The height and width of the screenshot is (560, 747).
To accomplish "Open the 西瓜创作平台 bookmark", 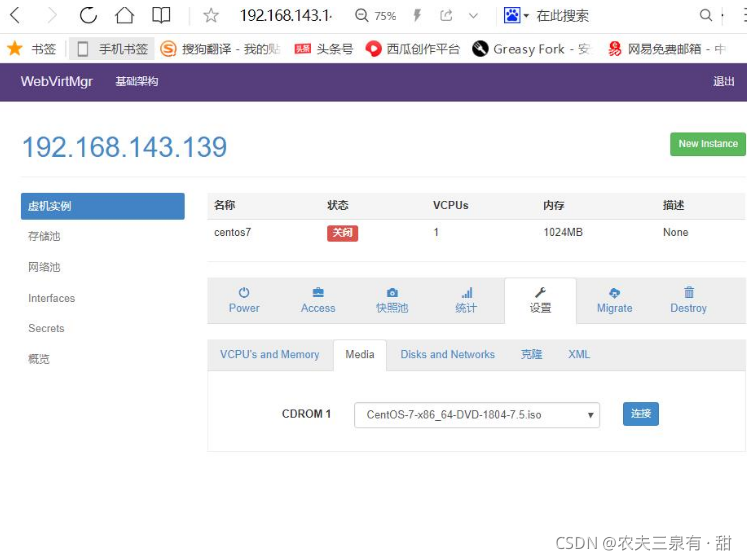I will click(413, 49).
